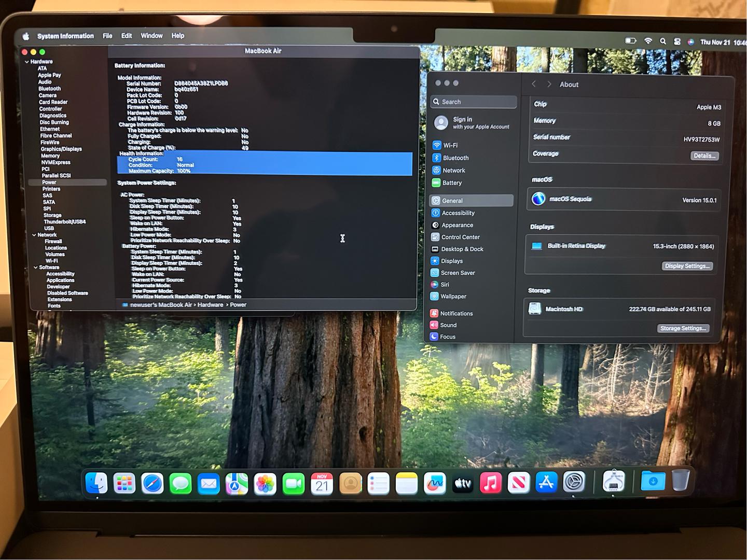This screenshot has height=560, width=747.
Task: Select Firewall under Network
Action: pos(53,242)
